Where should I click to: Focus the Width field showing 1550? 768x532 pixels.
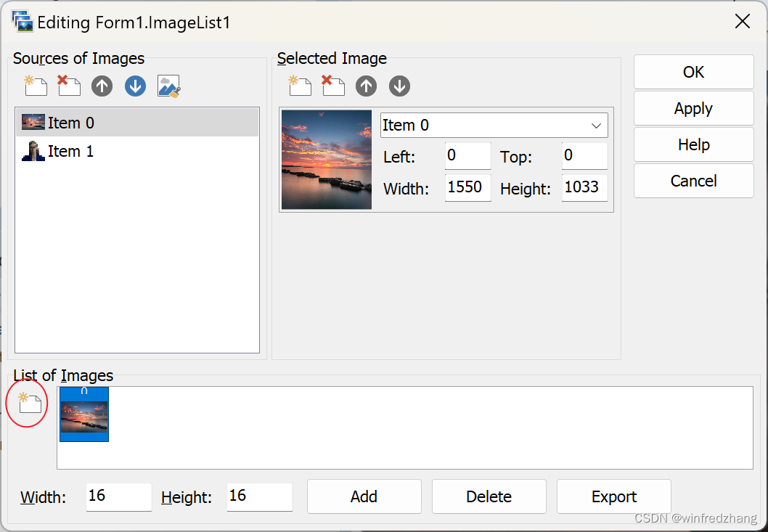(x=467, y=187)
